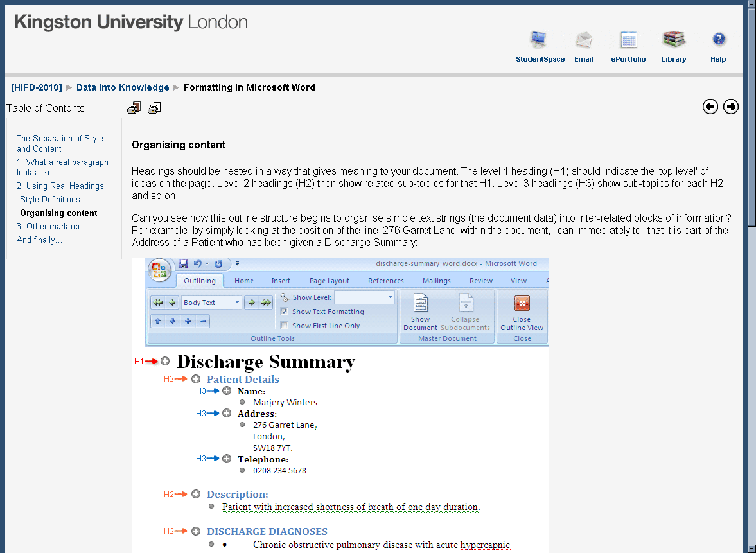Image resolution: width=756 pixels, height=553 pixels.
Task: Open the References ribbon tab
Action: (386, 281)
